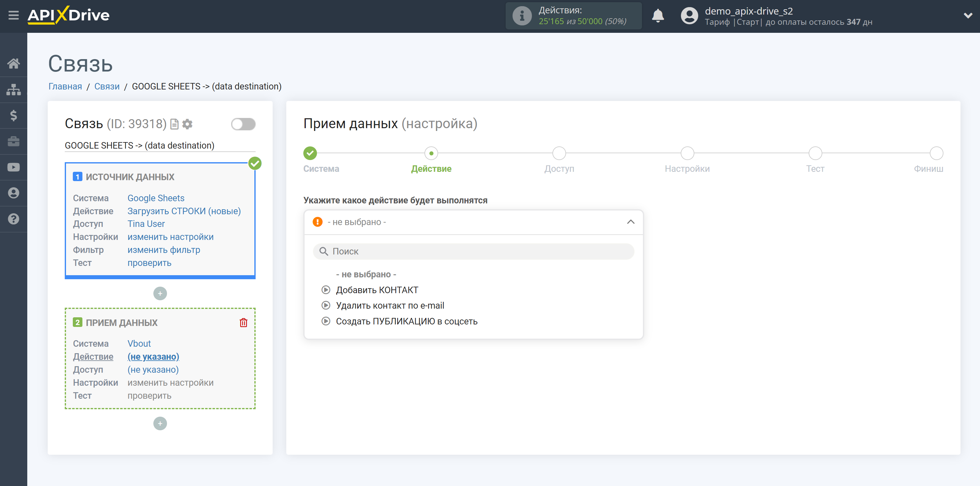Click source 'изменить настройки' link

[170, 237]
